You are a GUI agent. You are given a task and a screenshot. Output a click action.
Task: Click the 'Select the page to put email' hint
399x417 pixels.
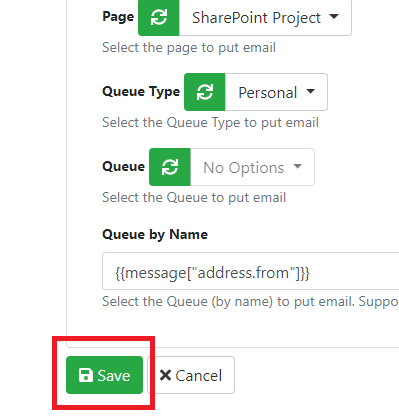[x=189, y=48]
